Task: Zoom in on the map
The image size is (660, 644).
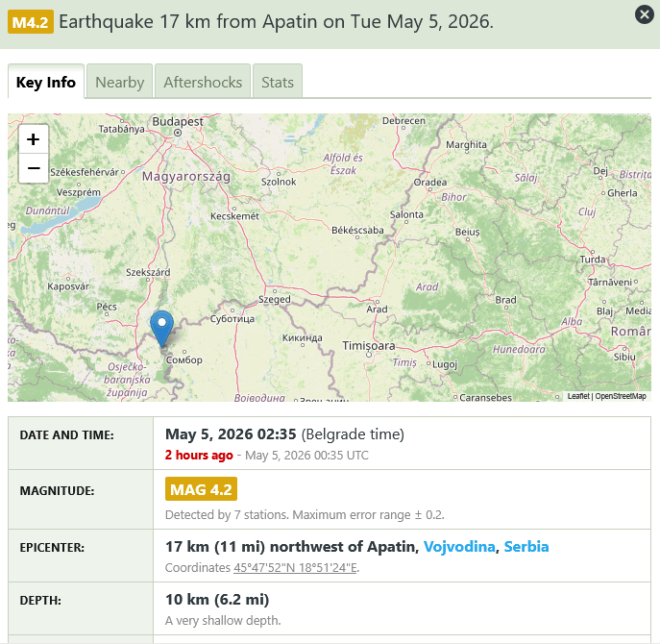Action: coord(34,139)
